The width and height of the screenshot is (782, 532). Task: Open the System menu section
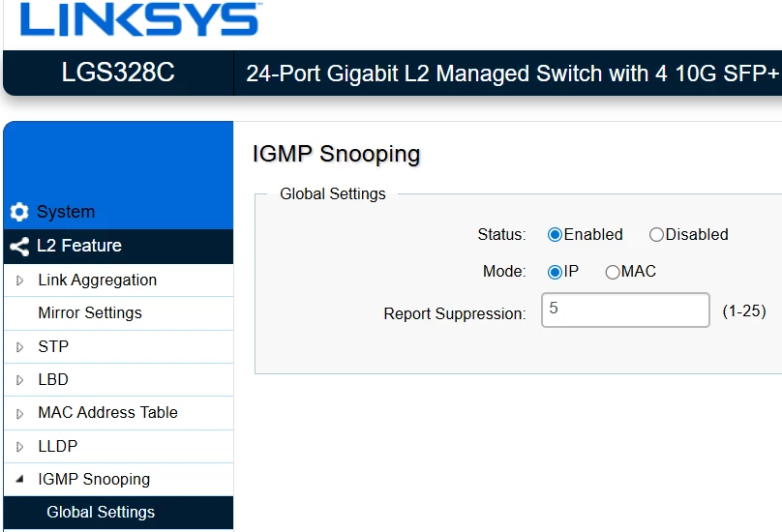coord(66,212)
